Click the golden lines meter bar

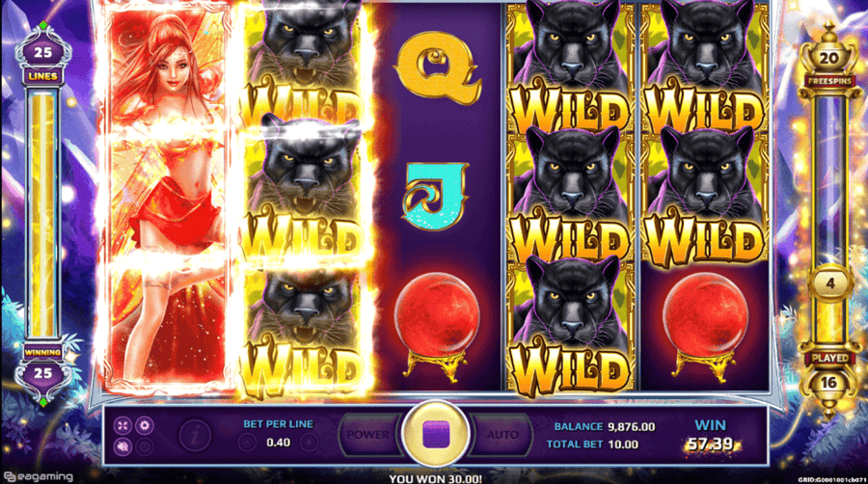42,215
